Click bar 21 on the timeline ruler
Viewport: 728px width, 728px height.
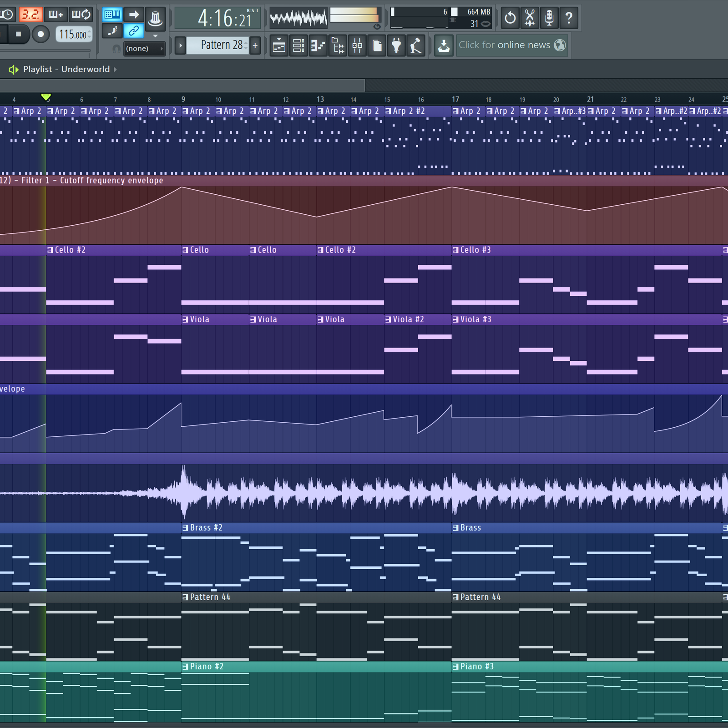tap(590, 99)
